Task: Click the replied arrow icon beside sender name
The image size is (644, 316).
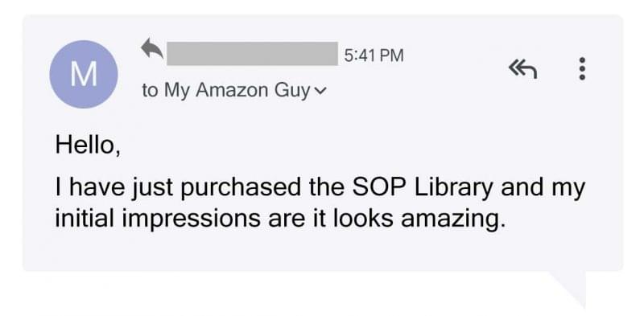Action: tap(152, 48)
